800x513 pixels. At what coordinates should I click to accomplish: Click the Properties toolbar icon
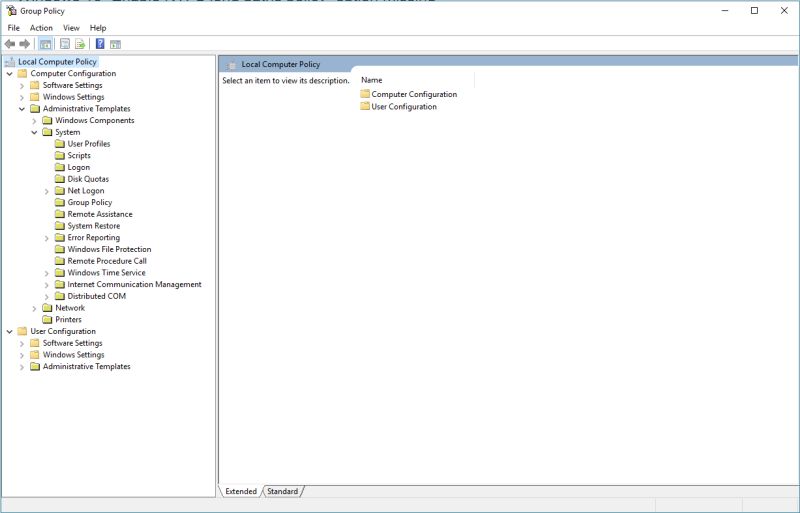(x=65, y=44)
